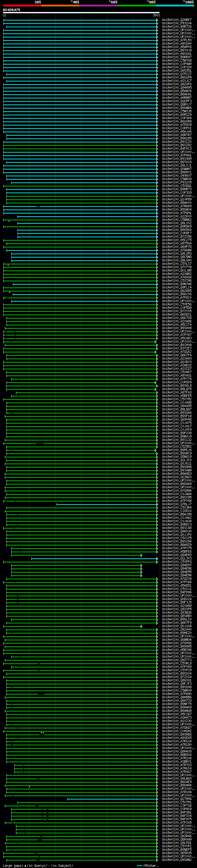This screenshot has height=868, width=197.
Task: Select hit label UniRef100_A9RTR7
Action: point(176,135)
